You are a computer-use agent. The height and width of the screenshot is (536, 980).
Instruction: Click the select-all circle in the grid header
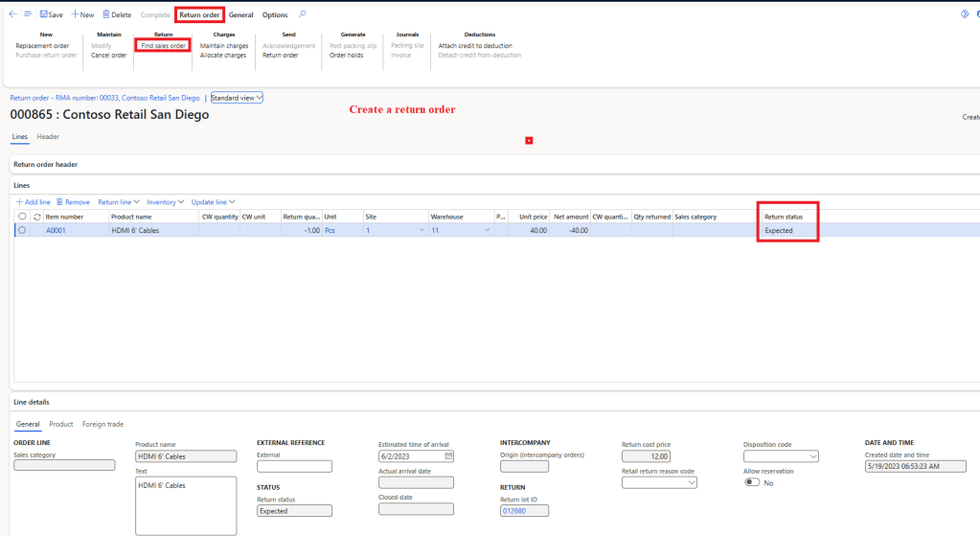point(22,217)
